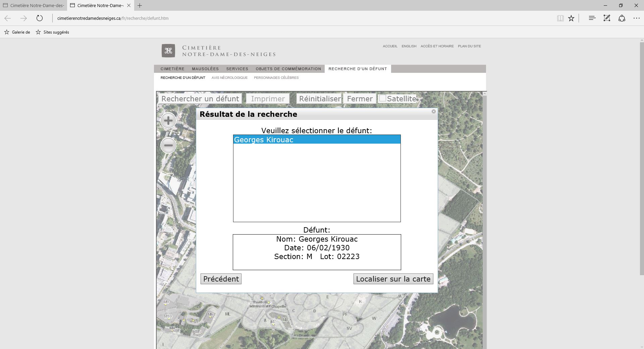The height and width of the screenshot is (349, 644).
Task: Go forward in browser history
Action: 23,18
